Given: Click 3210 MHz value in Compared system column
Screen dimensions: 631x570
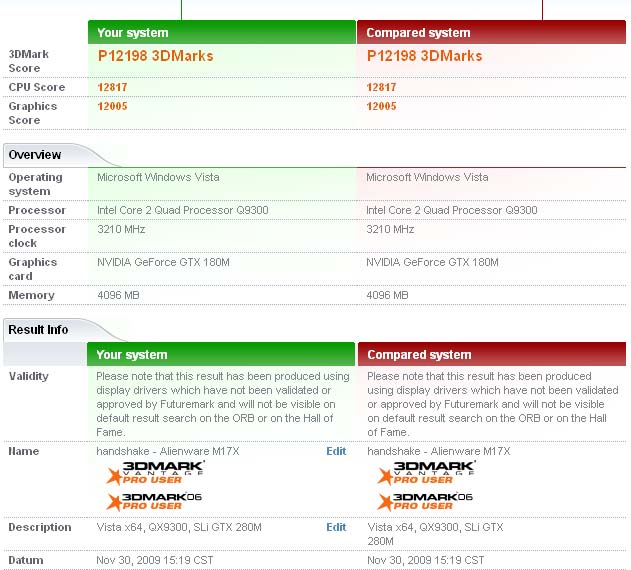Looking at the screenshot, I should click(390, 229).
